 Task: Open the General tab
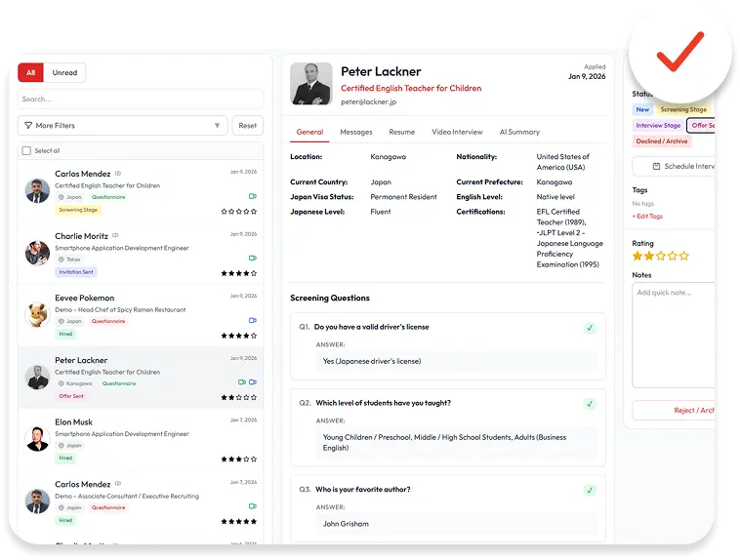pos(309,132)
